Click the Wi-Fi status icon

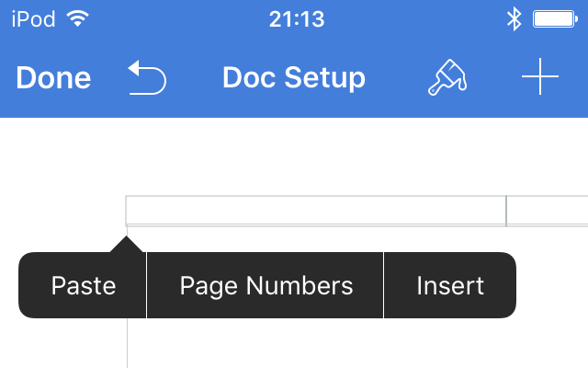(77, 18)
